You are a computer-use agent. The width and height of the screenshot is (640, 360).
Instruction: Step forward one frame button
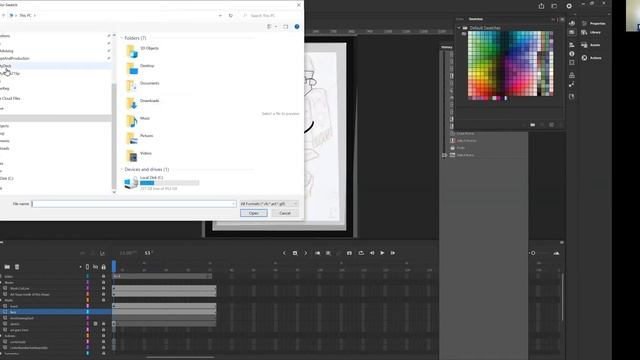tap(393, 253)
